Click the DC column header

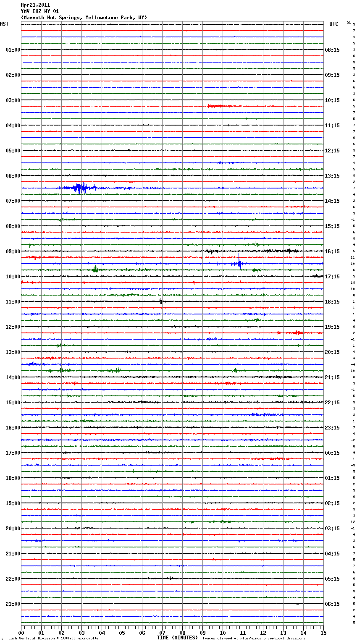click(349, 23)
